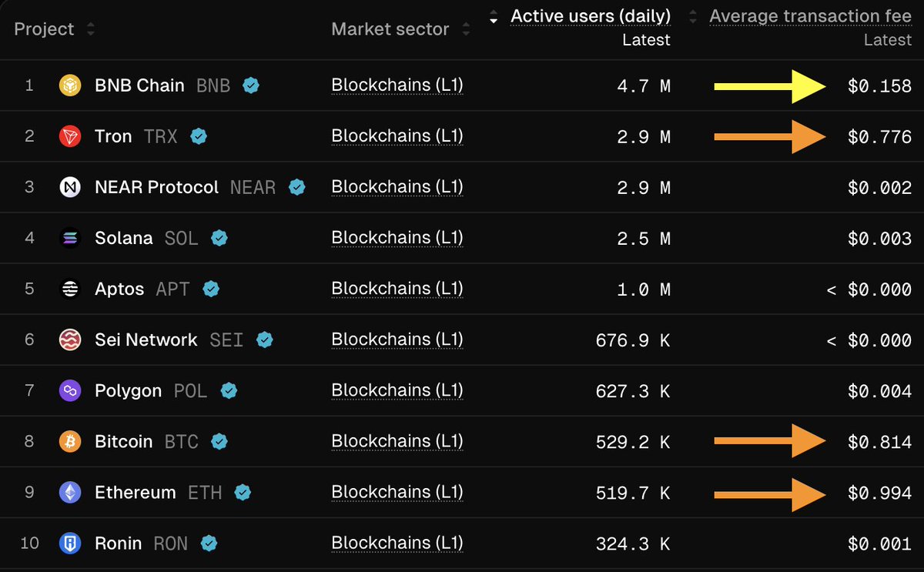
Task: Select the 4.7 M active users value
Action: (x=644, y=85)
